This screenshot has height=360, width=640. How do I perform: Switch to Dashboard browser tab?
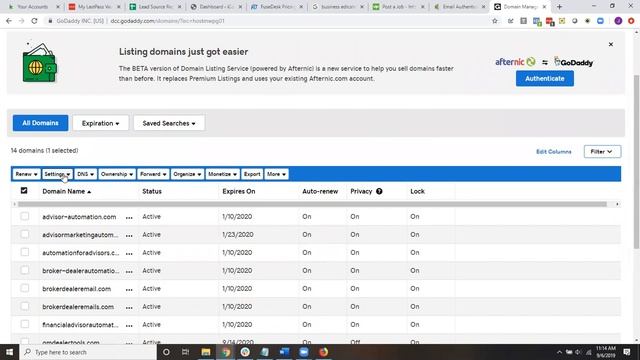pyautogui.click(x=216, y=7)
